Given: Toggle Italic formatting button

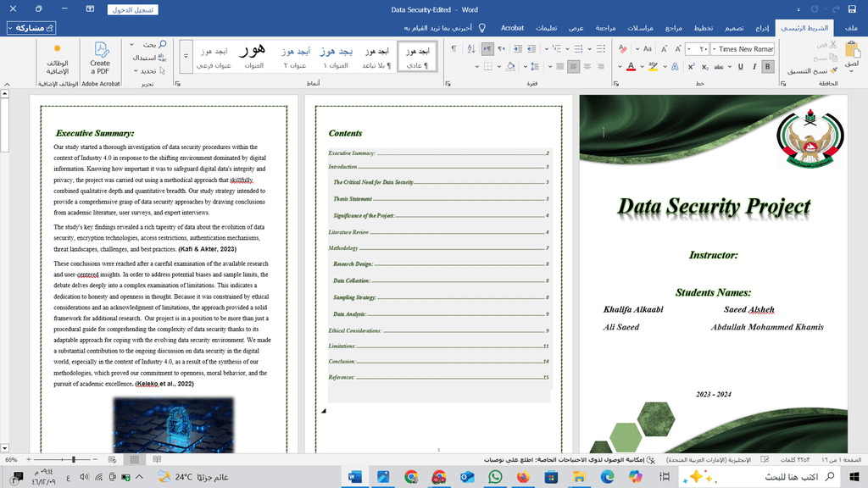Looking at the screenshot, I should [x=754, y=66].
